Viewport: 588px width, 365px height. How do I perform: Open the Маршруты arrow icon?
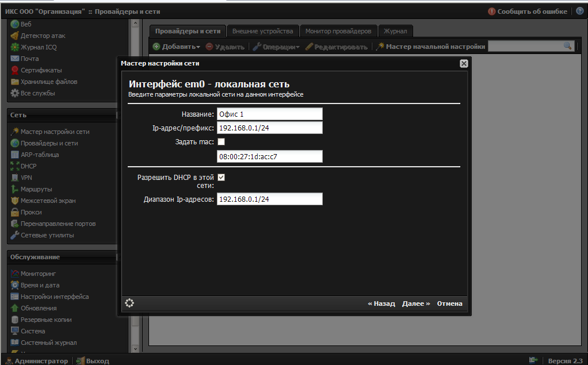(x=14, y=189)
